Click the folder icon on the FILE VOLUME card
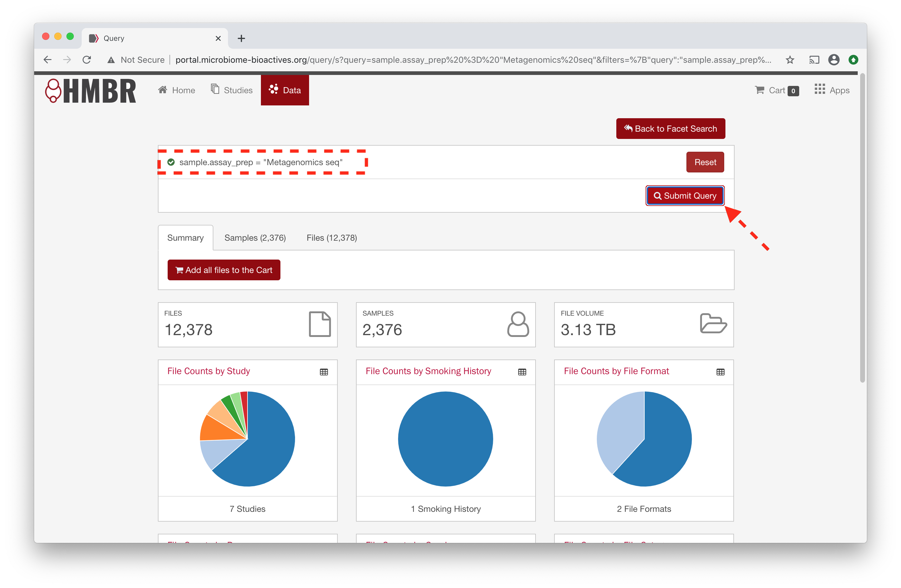This screenshot has width=901, height=588. pos(714,324)
